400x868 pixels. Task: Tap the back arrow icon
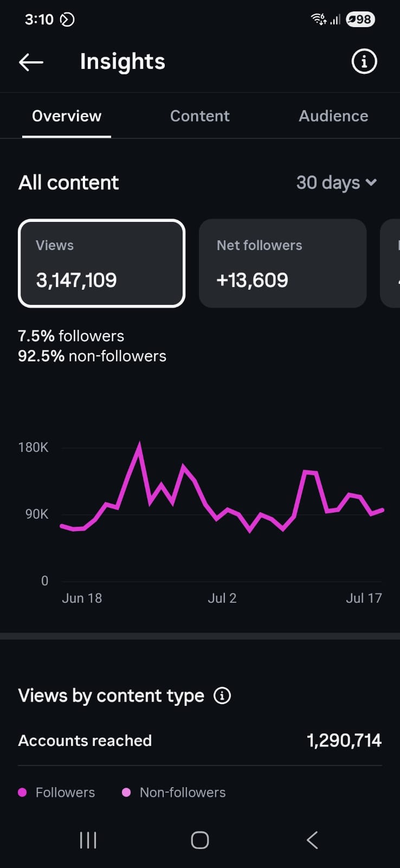[31, 62]
